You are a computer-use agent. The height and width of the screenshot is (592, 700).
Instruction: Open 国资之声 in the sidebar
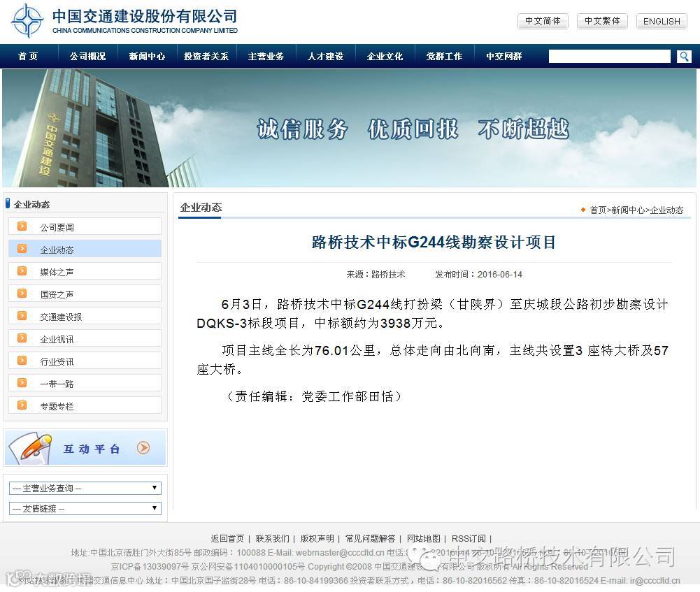[x=85, y=293]
